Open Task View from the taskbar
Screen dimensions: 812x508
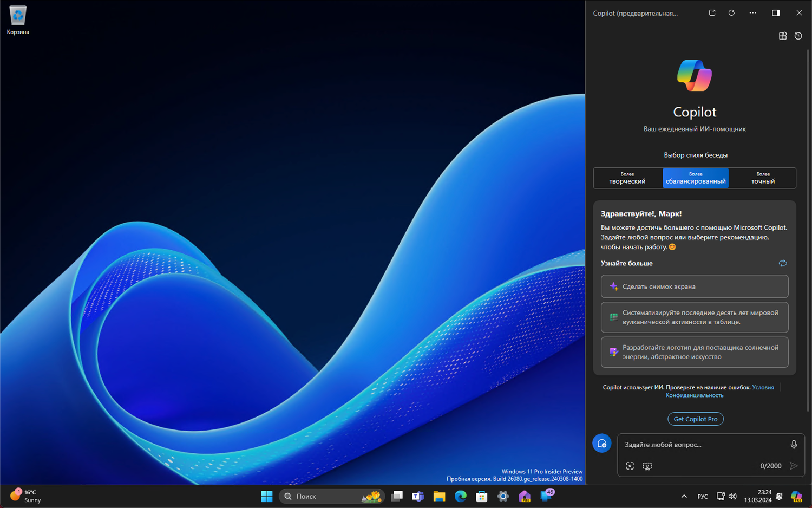point(397,496)
